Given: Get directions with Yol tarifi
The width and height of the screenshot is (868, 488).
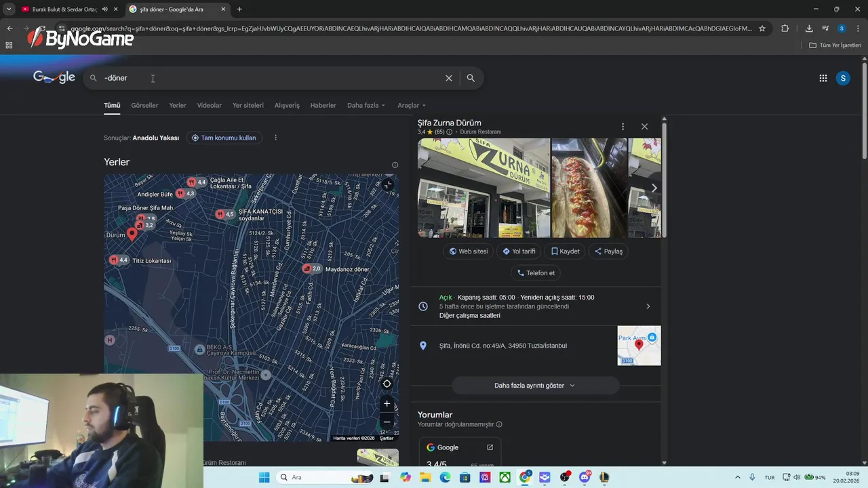Looking at the screenshot, I should tap(519, 251).
